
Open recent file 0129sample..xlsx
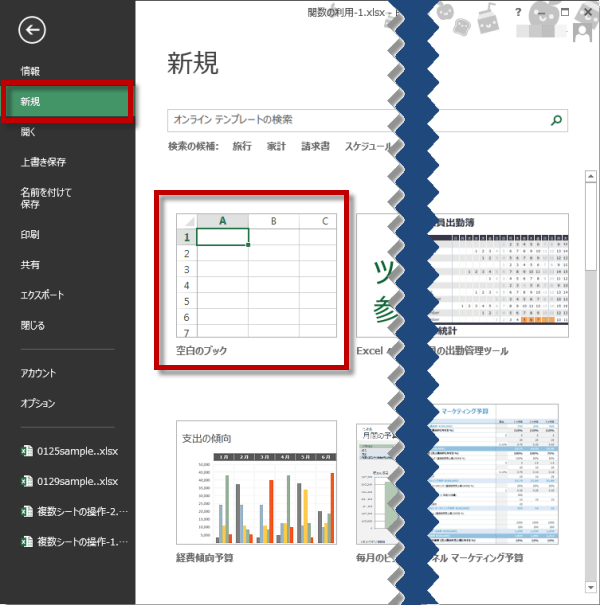coord(77,481)
